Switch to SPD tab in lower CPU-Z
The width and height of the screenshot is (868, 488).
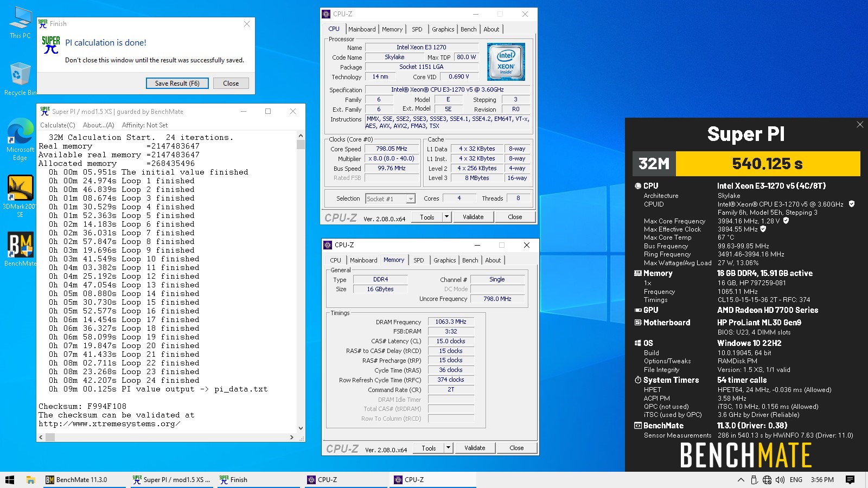(419, 260)
